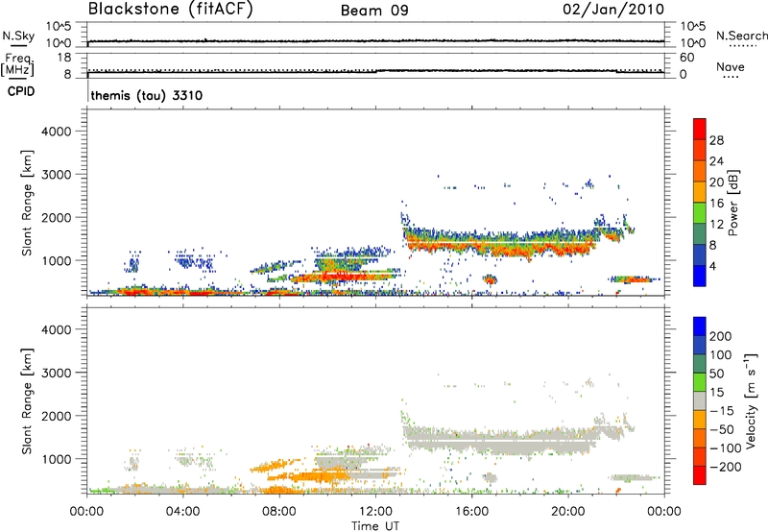
Task: Click the dotted line sample under Nave
Action: tap(731, 78)
